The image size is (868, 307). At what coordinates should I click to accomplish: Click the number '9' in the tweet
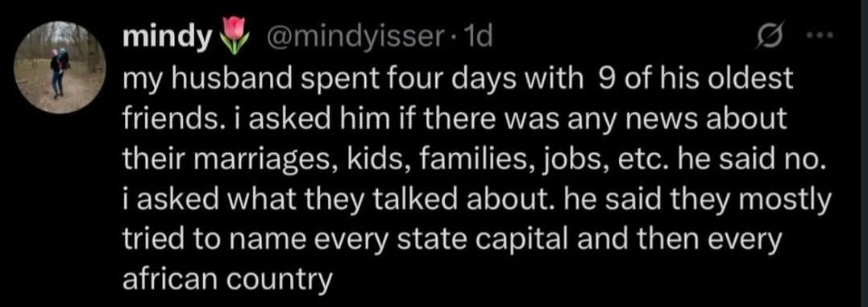605,81
